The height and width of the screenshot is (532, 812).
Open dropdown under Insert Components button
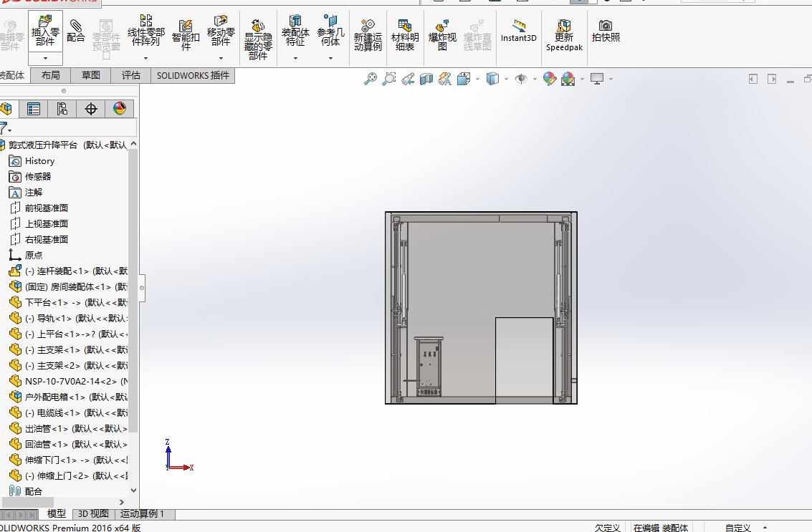46,59
